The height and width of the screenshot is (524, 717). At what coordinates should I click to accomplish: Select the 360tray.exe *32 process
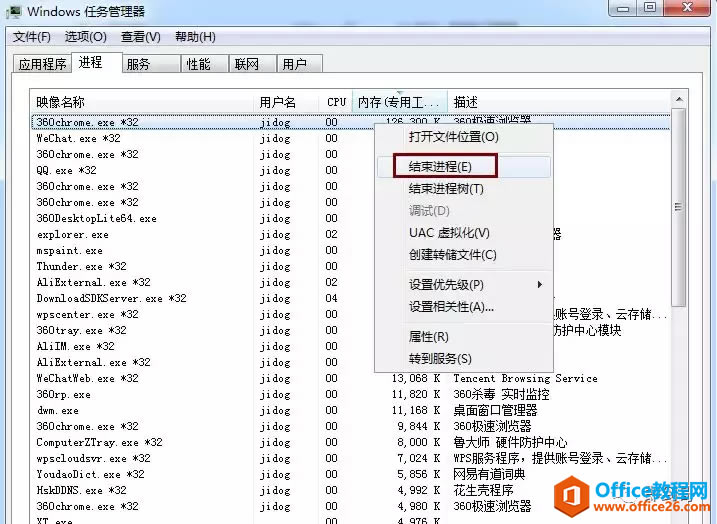coord(351,330)
